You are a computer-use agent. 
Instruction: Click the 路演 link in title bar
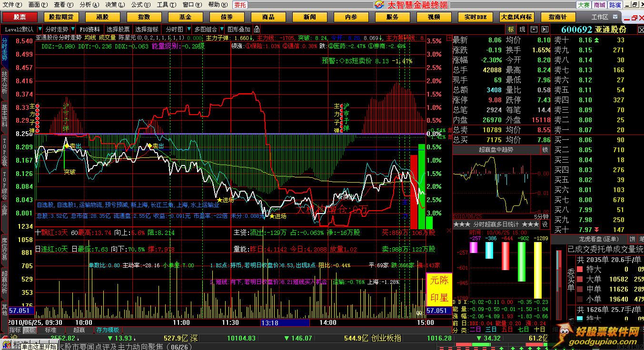pyautogui.click(x=615, y=5)
